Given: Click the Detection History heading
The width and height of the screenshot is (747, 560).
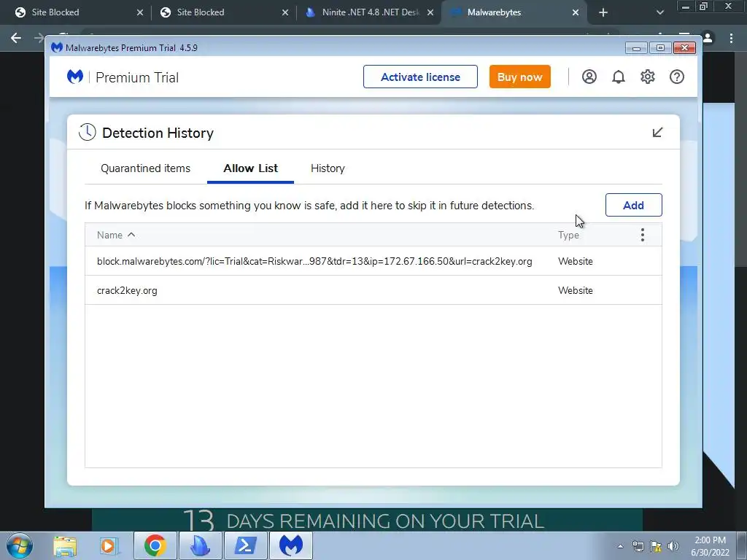Looking at the screenshot, I should 158,133.
